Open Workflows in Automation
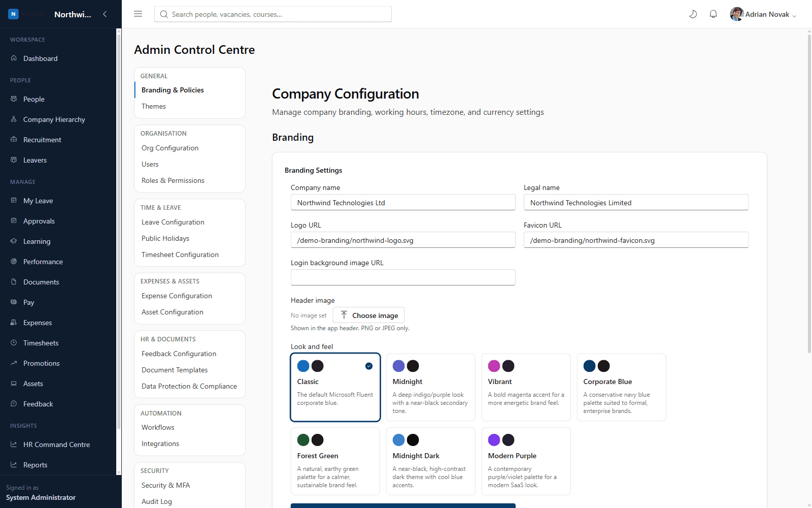 (190, 427)
